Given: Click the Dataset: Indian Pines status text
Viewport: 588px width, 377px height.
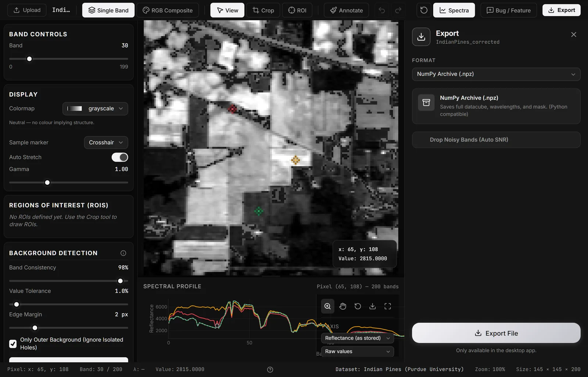Looking at the screenshot, I should tap(399, 369).
